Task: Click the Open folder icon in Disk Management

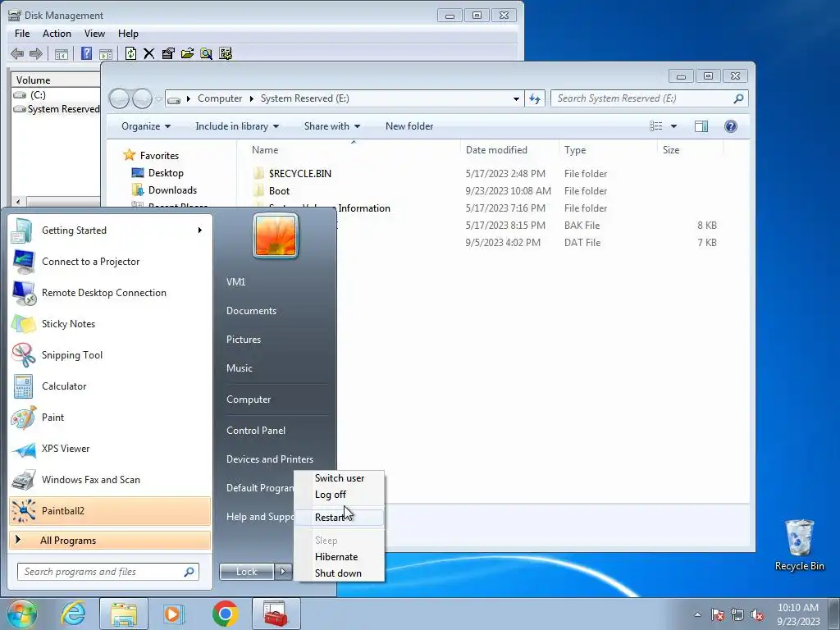Action: [187, 53]
